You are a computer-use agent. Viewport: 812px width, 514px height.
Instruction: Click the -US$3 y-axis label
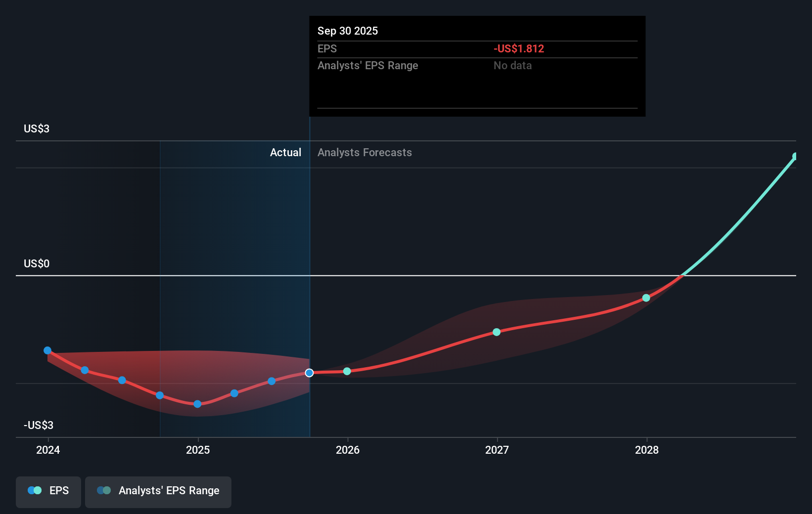[39, 426]
